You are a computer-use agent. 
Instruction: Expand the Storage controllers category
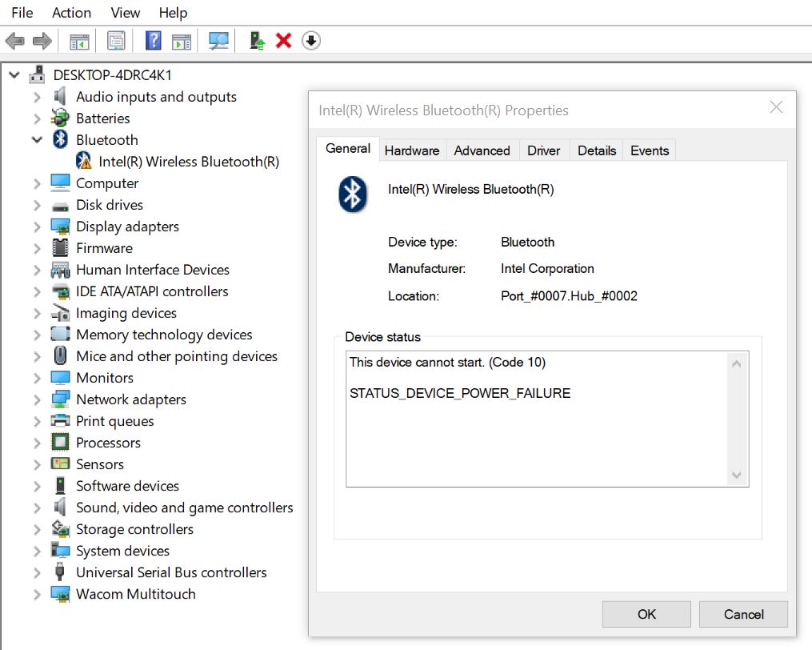tap(37, 529)
